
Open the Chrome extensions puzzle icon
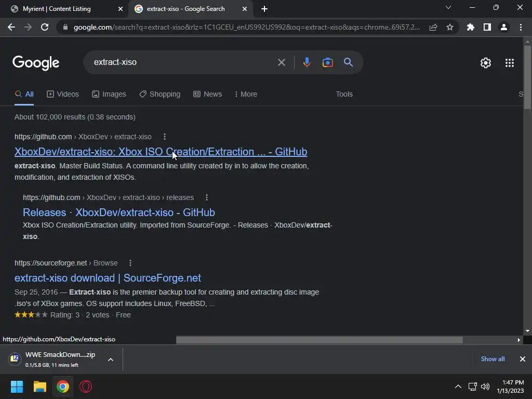[471, 27]
